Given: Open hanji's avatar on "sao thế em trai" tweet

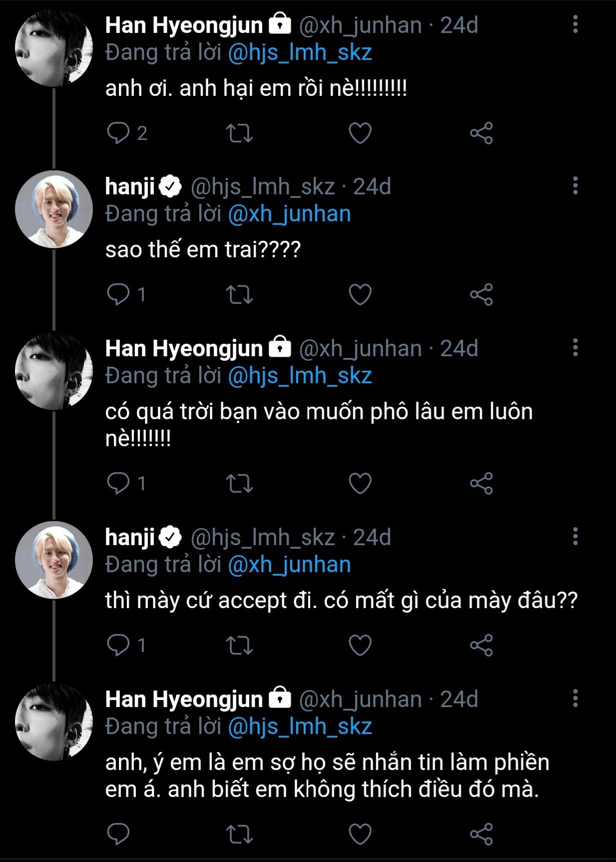Looking at the screenshot, I should coord(54,209).
